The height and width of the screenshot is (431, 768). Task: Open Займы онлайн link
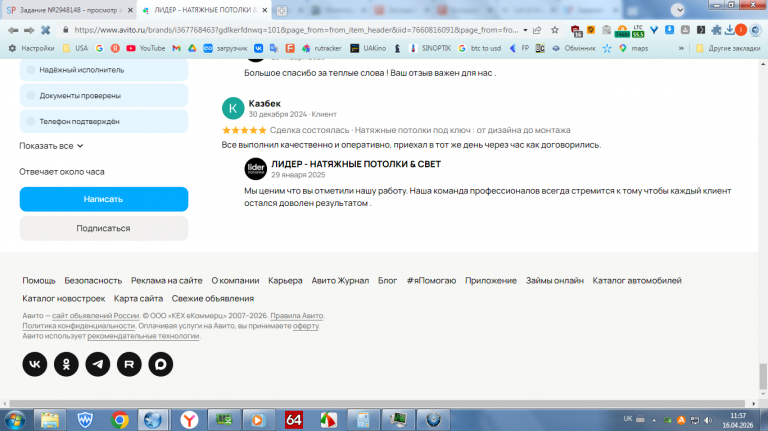[x=554, y=281]
